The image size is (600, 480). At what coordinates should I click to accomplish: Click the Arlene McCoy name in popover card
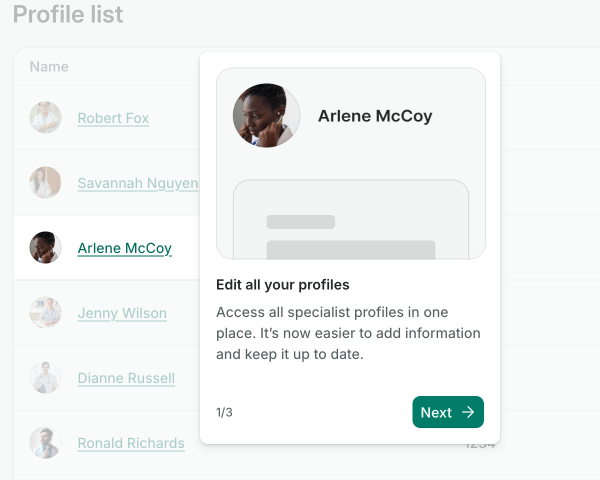click(375, 116)
